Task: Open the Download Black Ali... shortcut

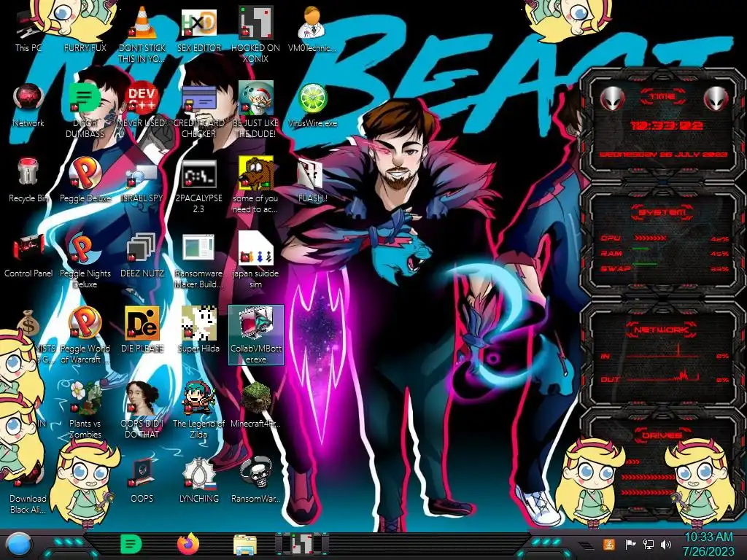Action: (28, 489)
